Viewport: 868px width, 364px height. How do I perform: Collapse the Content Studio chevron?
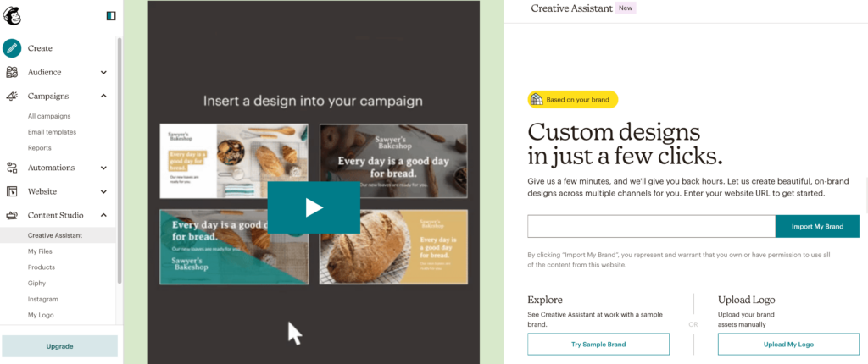[x=103, y=215]
